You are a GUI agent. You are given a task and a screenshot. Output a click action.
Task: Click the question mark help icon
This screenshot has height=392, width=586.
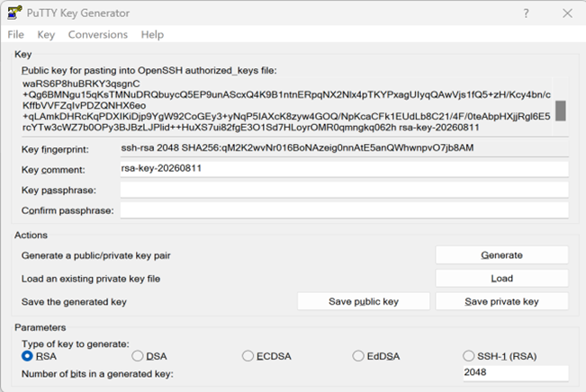[527, 13]
